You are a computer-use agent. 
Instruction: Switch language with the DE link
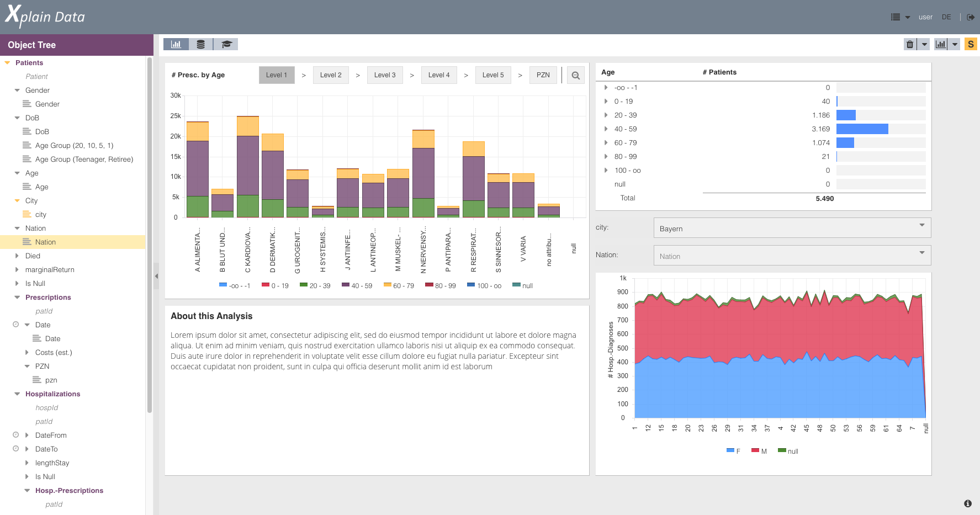946,17
